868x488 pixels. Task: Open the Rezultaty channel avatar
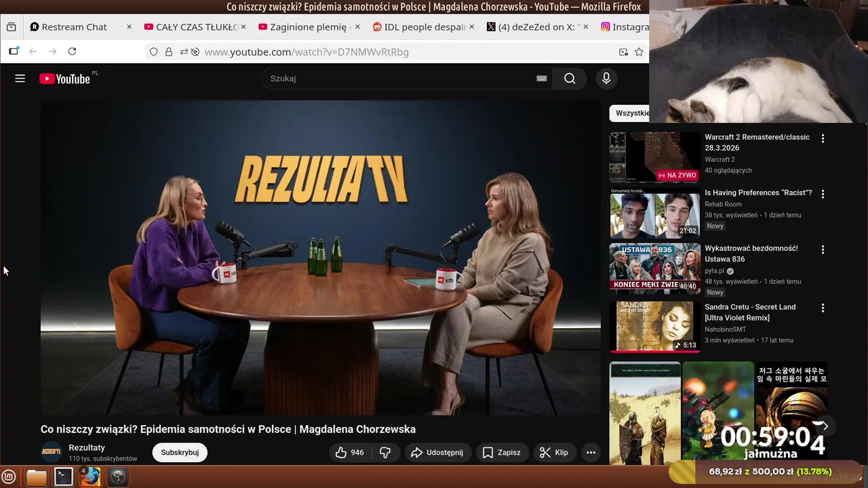(52, 452)
